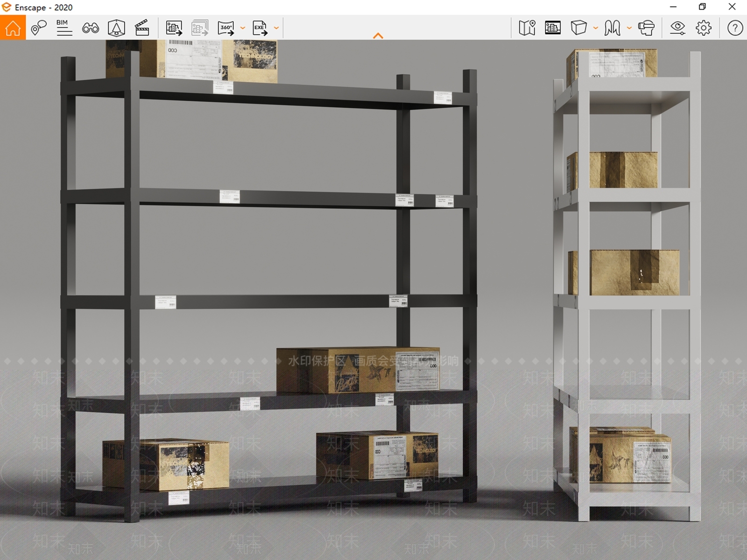The height and width of the screenshot is (560, 747).
Task: Expand the EXE export dropdown arrow
Action: 276,28
